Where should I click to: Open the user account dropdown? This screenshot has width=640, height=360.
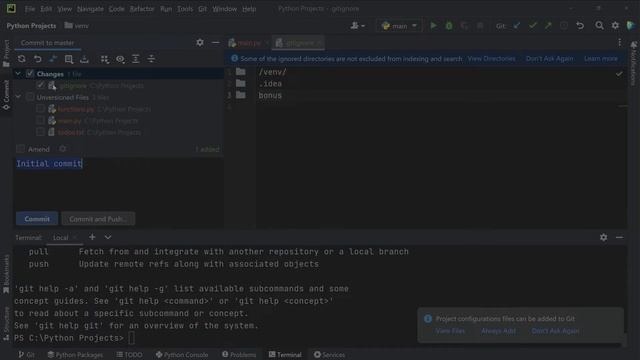point(358,26)
